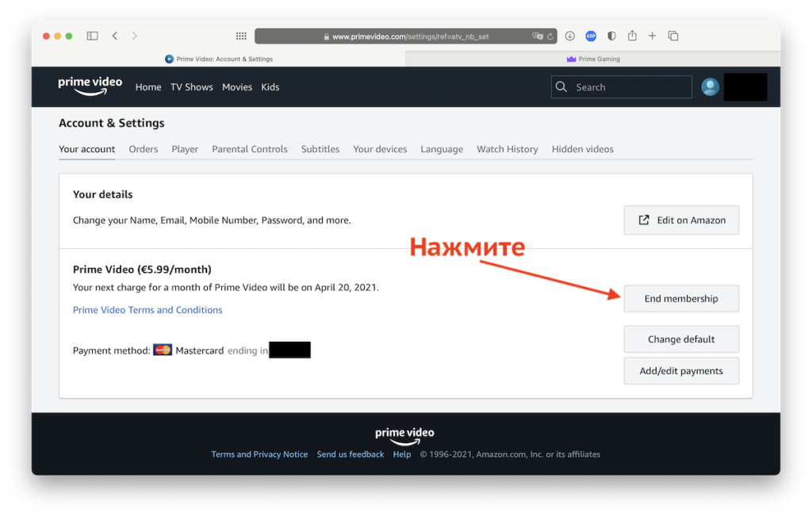
Task: Click the ABP Adblock Plus extension icon
Action: (591, 36)
